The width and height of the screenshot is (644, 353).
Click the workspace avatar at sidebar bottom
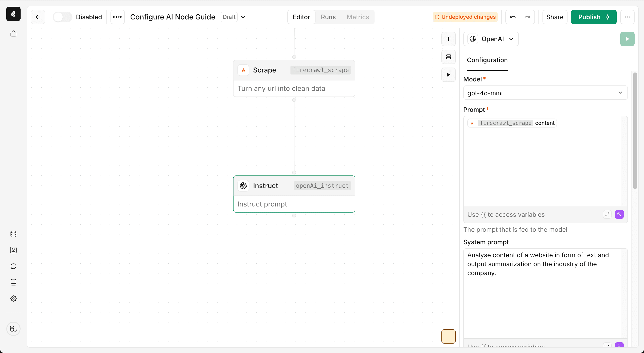tap(13, 329)
